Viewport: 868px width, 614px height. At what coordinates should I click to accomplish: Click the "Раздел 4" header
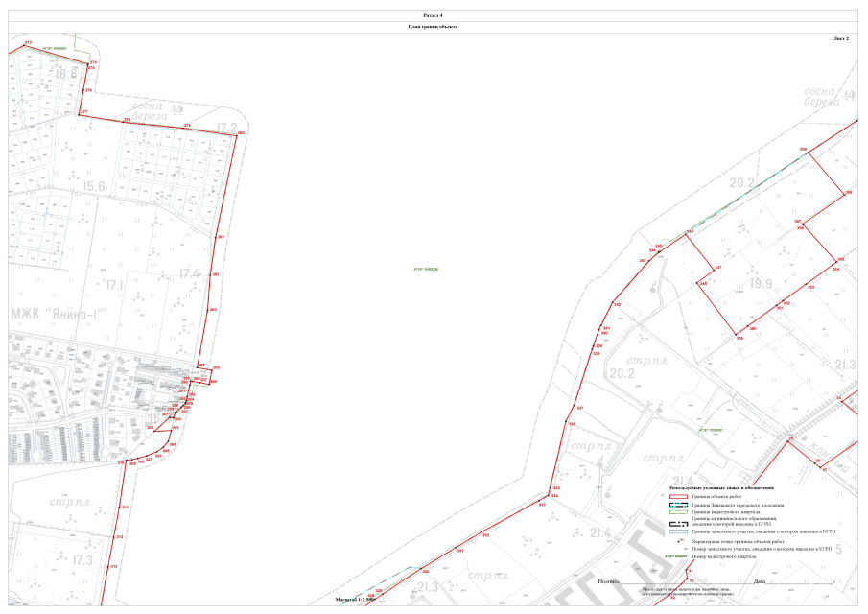[x=434, y=15]
